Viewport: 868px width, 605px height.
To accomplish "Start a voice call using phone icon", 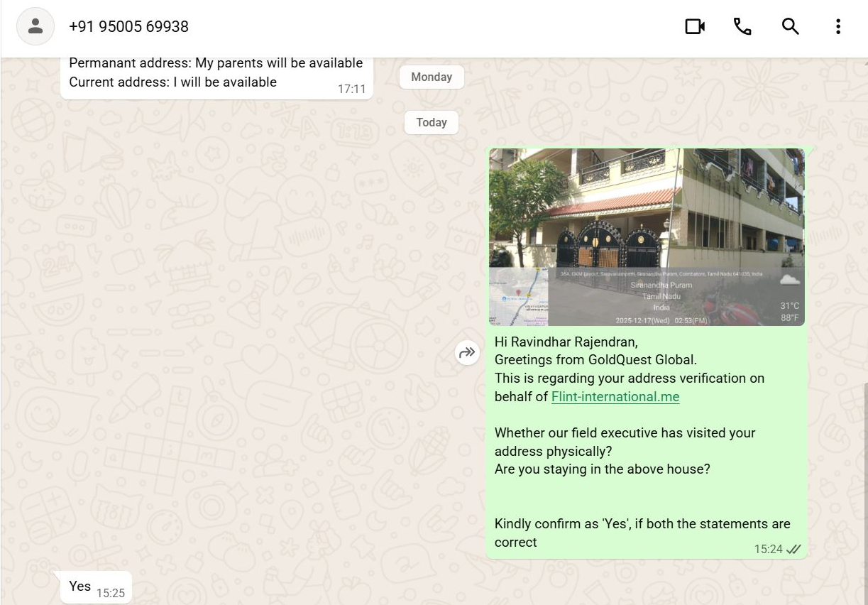I will tap(742, 27).
